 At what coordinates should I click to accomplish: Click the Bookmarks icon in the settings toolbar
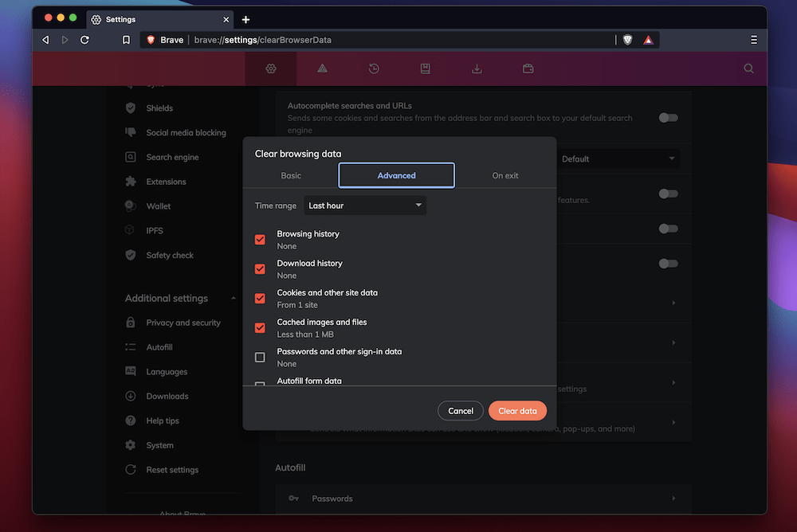pos(425,68)
